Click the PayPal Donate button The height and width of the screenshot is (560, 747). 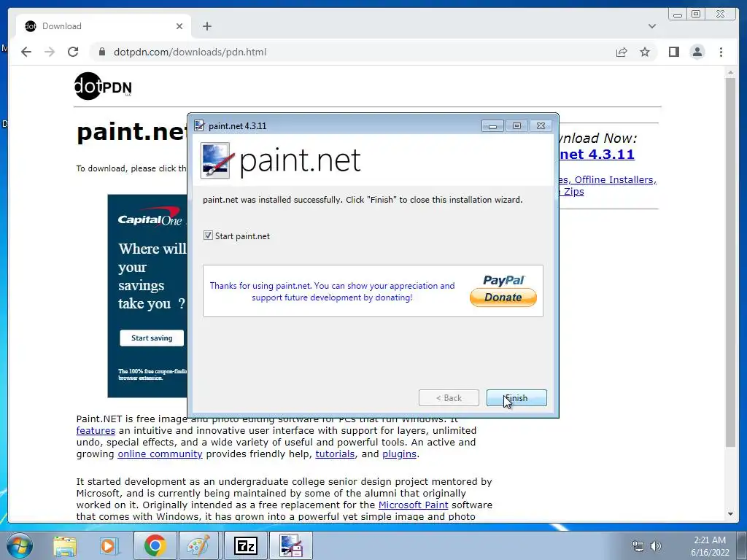tap(503, 297)
